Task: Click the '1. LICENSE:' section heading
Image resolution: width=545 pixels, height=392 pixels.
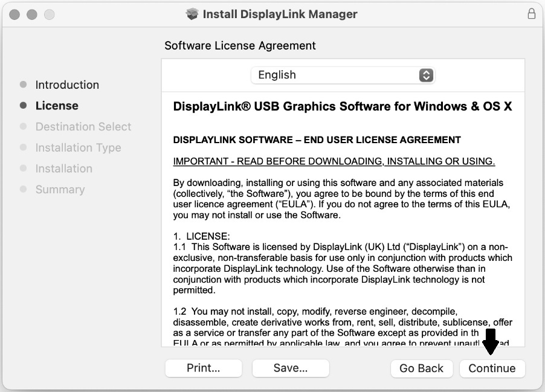Action: (x=202, y=236)
